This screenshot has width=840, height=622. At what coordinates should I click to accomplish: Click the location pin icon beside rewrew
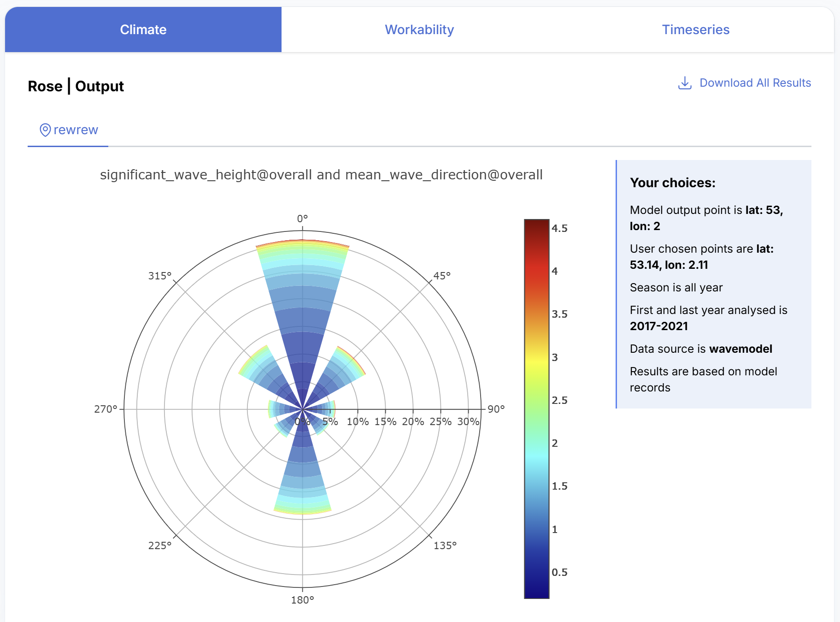45,130
